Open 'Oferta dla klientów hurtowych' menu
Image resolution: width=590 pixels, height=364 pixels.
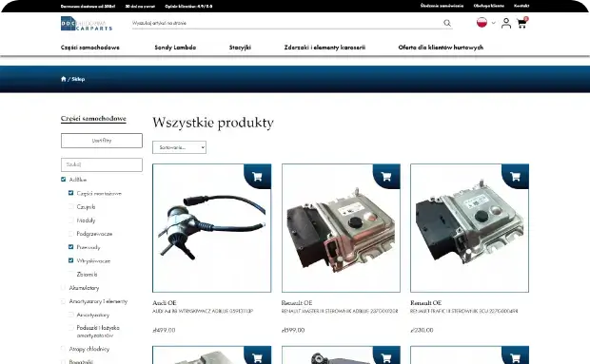(x=441, y=48)
